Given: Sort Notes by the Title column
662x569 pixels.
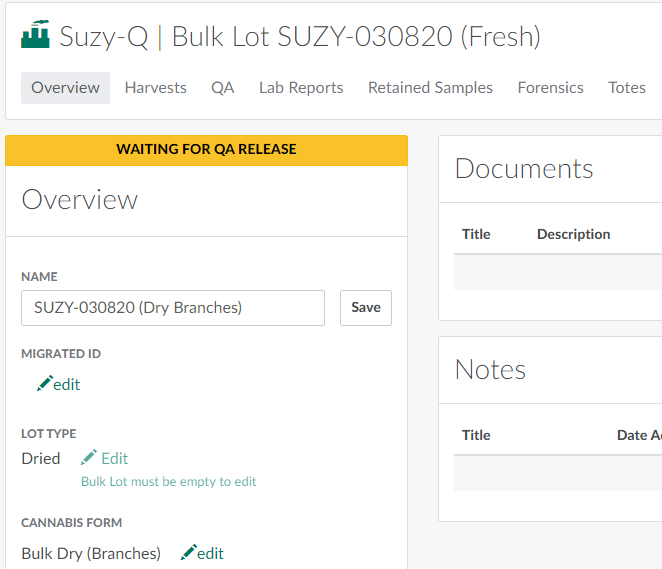Looking at the screenshot, I should [x=476, y=435].
